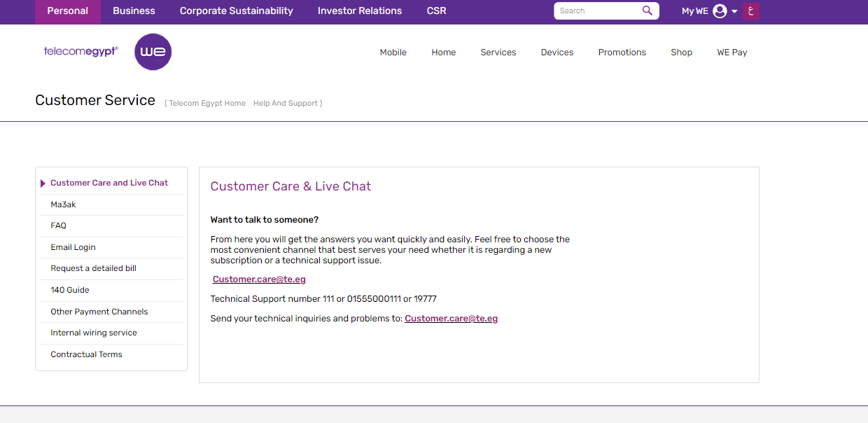This screenshot has height=423, width=868.
Task: Follow the Telecom Egypt Home breadcrumb
Action: point(207,103)
